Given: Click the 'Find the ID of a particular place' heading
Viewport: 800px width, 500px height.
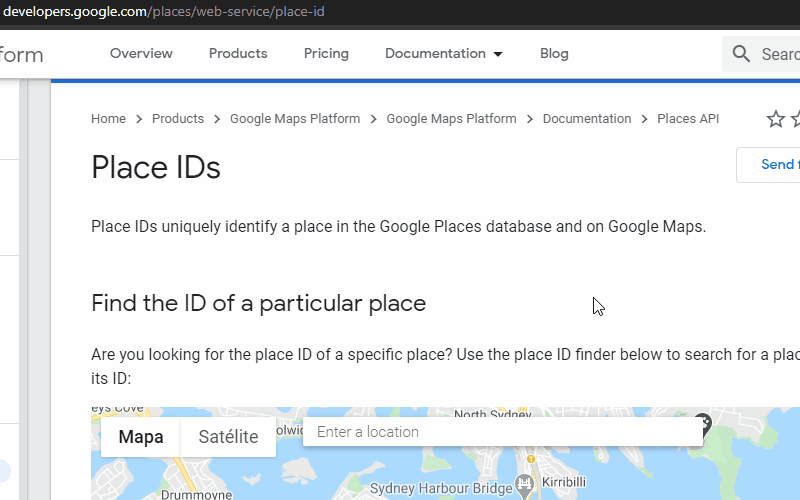Looking at the screenshot, I should [258, 303].
